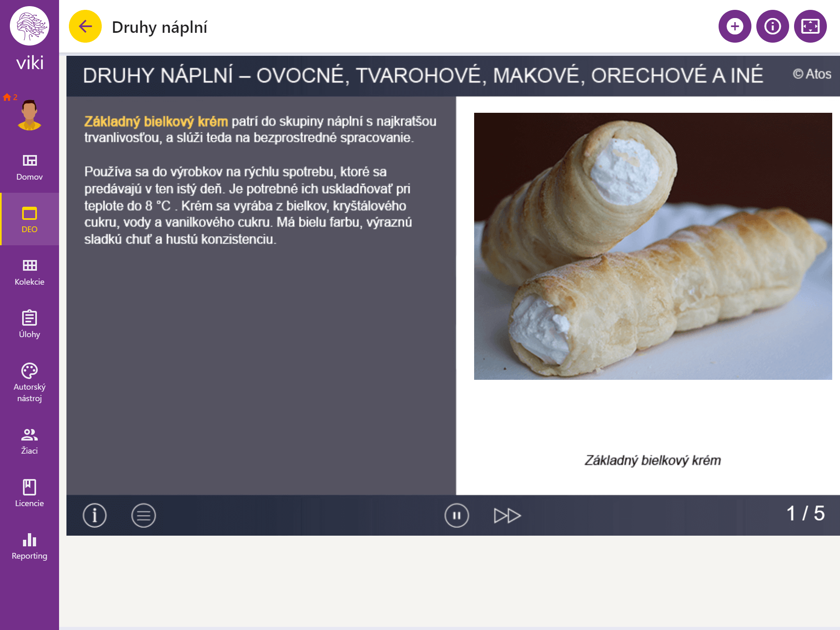
Task: Select the DEO sidebar item
Action: pyautogui.click(x=30, y=219)
